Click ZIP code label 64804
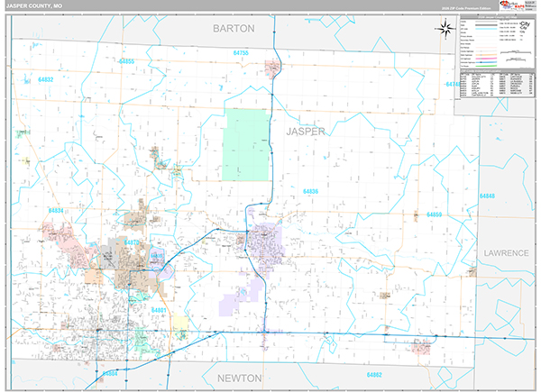 pyautogui.click(x=110, y=373)
